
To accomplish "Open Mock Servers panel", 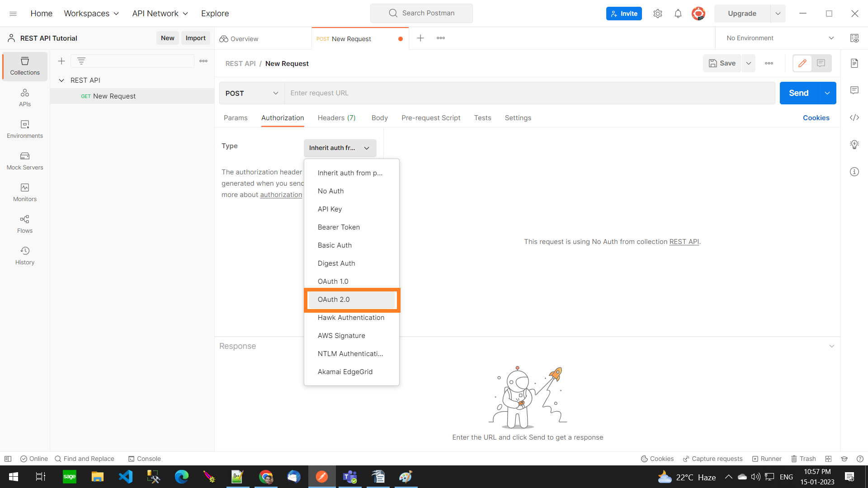I will click(x=25, y=161).
